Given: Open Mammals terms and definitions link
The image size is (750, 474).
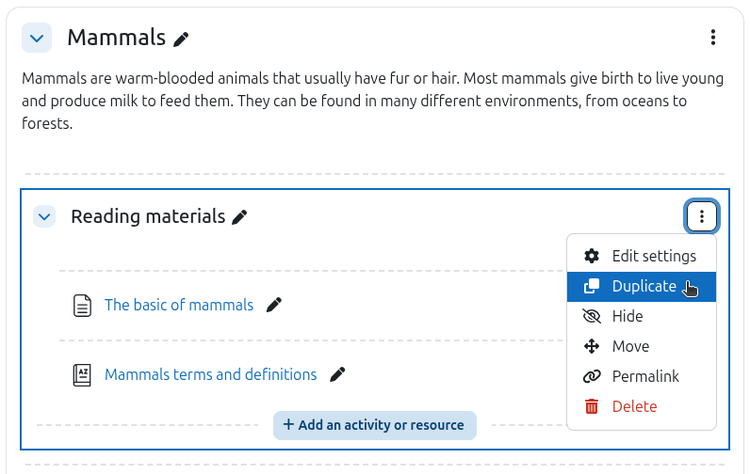Looking at the screenshot, I should (x=210, y=375).
